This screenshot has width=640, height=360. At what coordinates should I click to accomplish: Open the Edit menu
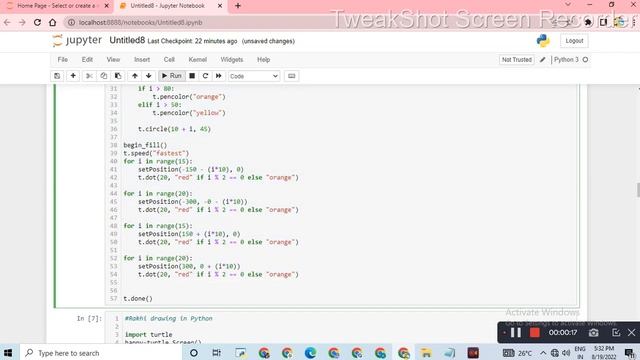[x=87, y=60]
